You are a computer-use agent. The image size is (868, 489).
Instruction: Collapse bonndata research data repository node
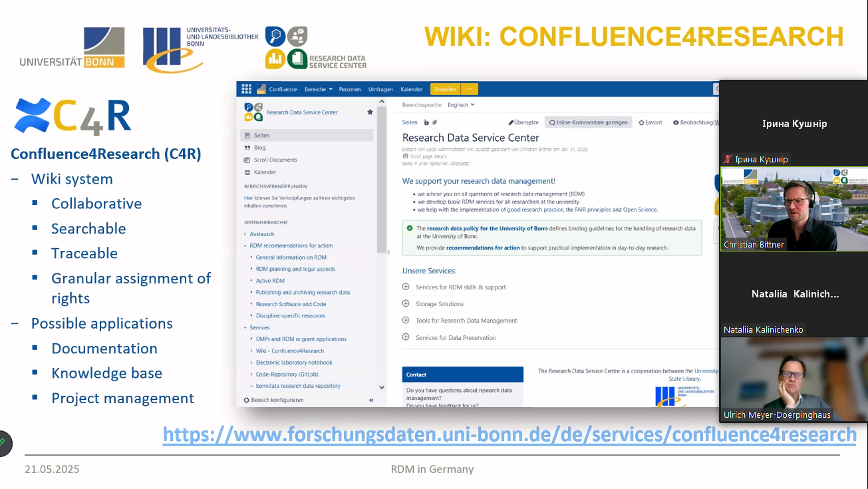[x=251, y=386]
